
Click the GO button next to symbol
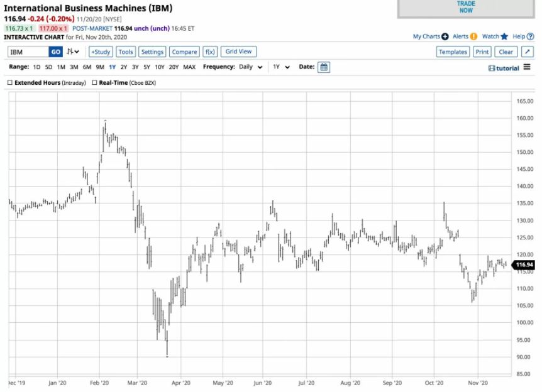(x=56, y=52)
